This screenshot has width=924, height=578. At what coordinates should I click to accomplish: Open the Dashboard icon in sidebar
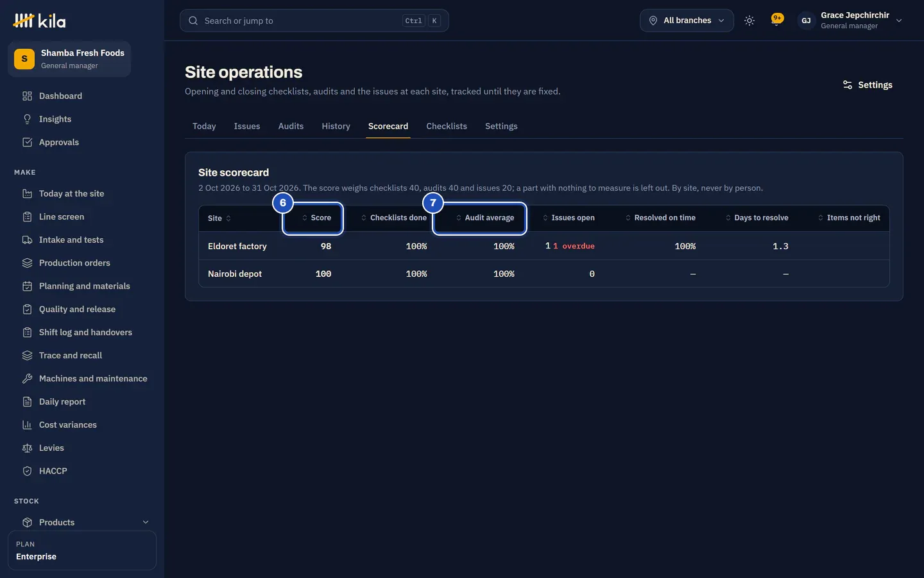(x=27, y=96)
